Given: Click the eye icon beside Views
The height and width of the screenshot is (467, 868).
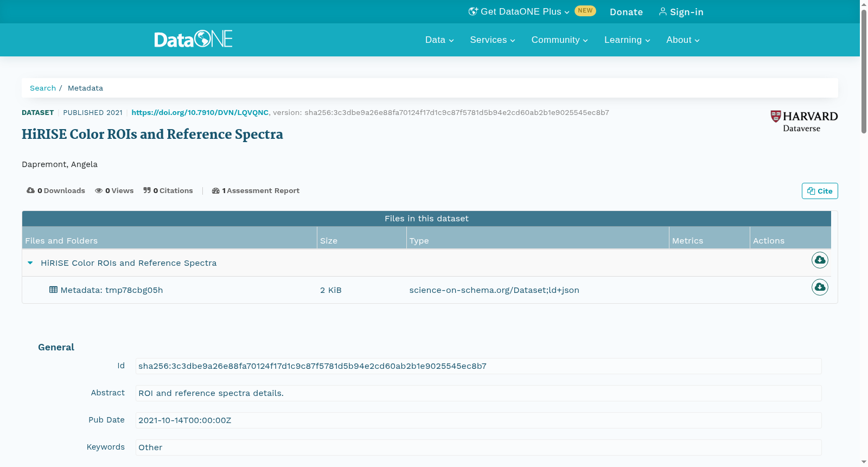Looking at the screenshot, I should [99, 190].
